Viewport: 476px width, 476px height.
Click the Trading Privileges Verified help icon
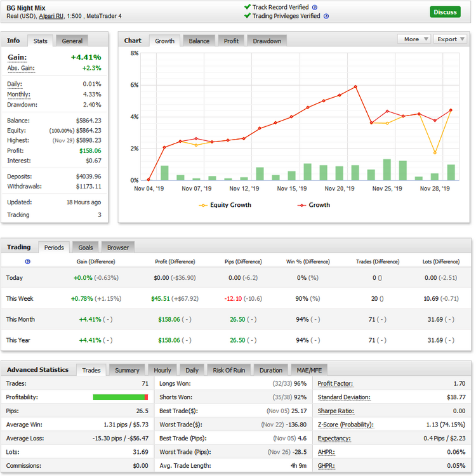326,17
